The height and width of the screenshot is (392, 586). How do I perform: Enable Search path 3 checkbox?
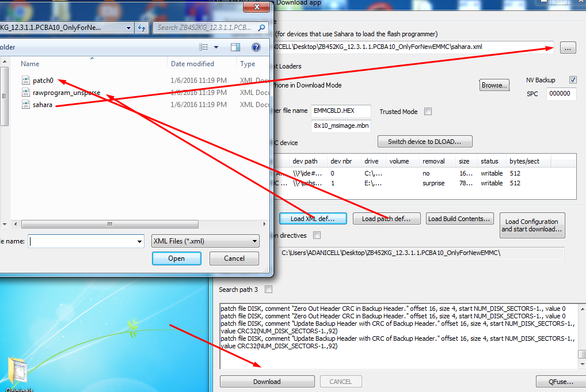pyautogui.click(x=268, y=289)
